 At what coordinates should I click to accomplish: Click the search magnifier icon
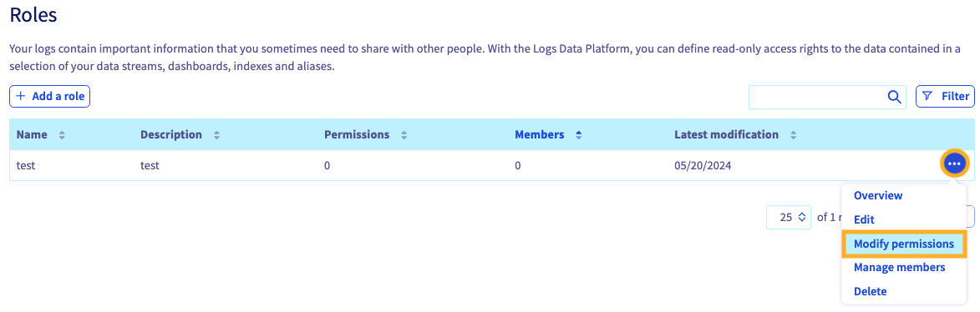895,97
